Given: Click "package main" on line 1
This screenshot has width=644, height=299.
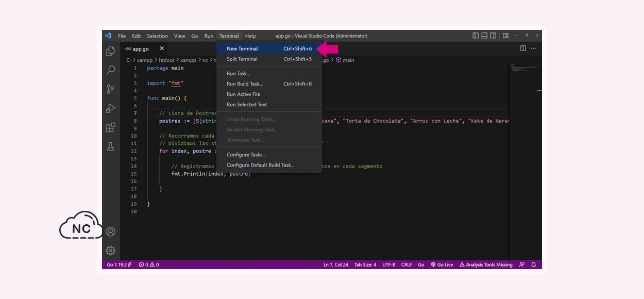Looking at the screenshot, I should pos(165,68).
